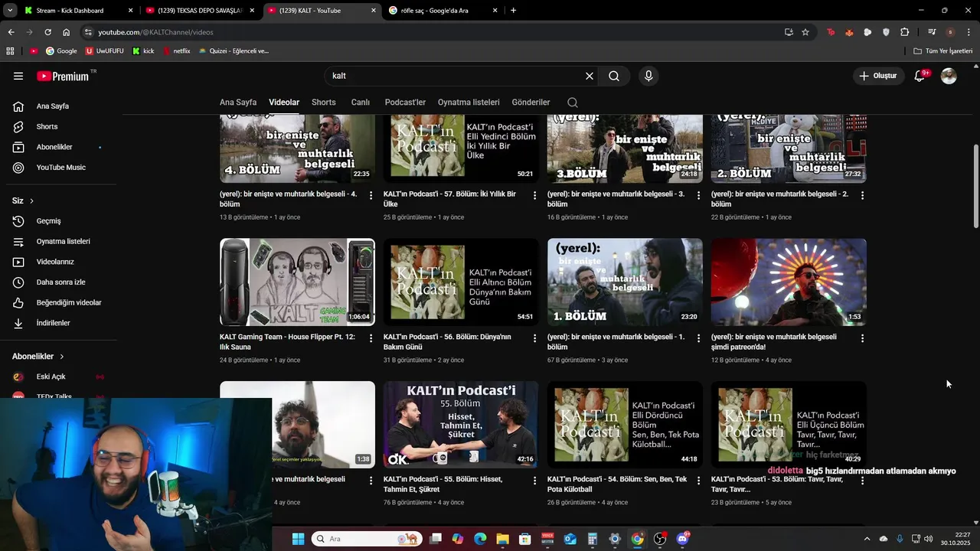Screen dimensions: 980x551
Task: Open options for 56. Bölüm podcast video
Action: pos(535,338)
